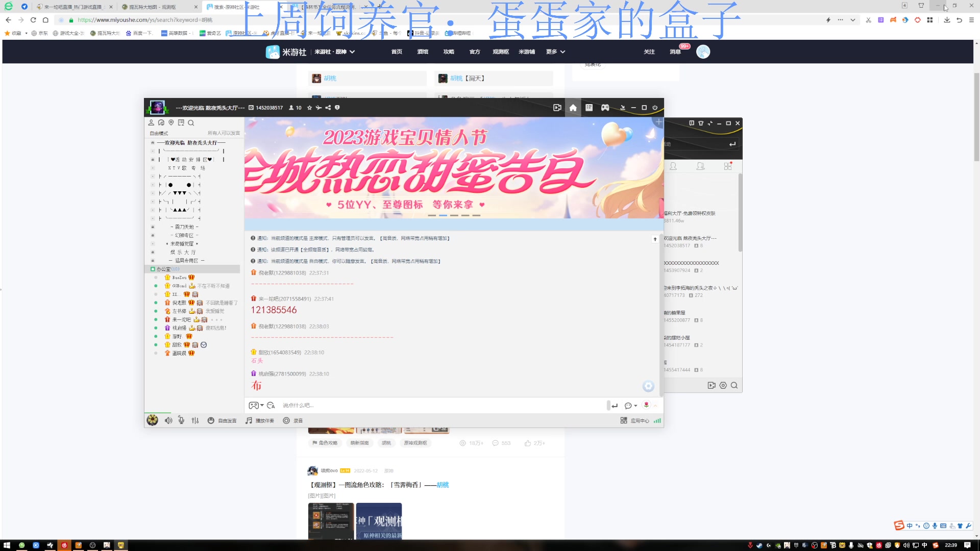Share the channel using the share icon
The image size is (980, 551).
tap(328, 108)
